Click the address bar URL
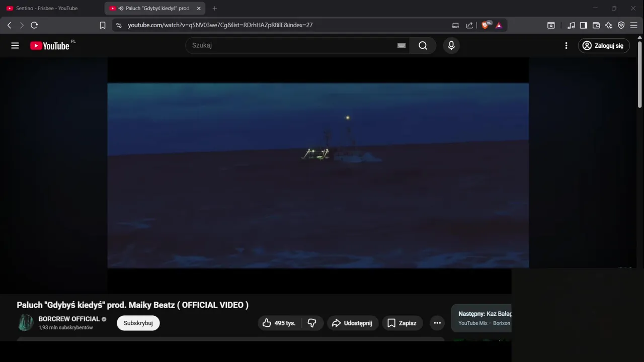Image resolution: width=644 pixels, height=362 pixels. 220,25
